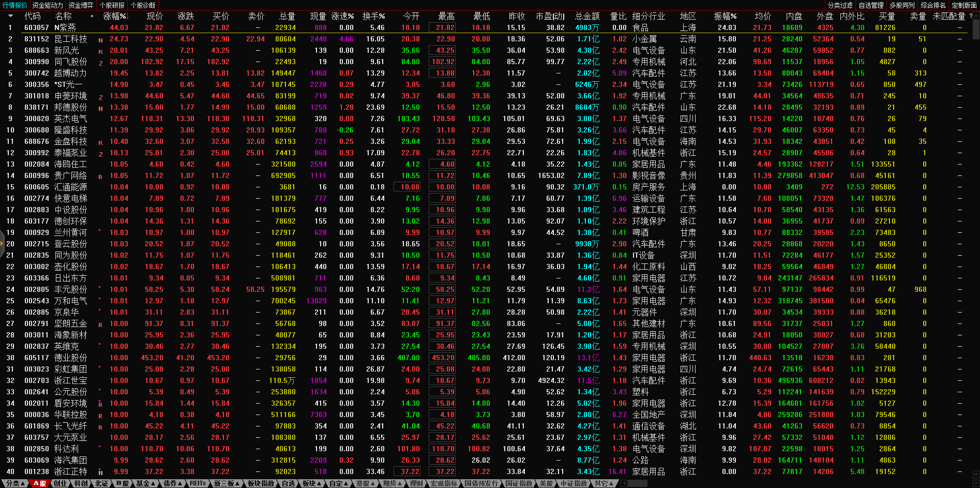Image resolution: width=980 pixels, height=488 pixels.
Task: Click the scroll-left arrow in bottom tab bar
Action: pyautogui.click(x=624, y=483)
